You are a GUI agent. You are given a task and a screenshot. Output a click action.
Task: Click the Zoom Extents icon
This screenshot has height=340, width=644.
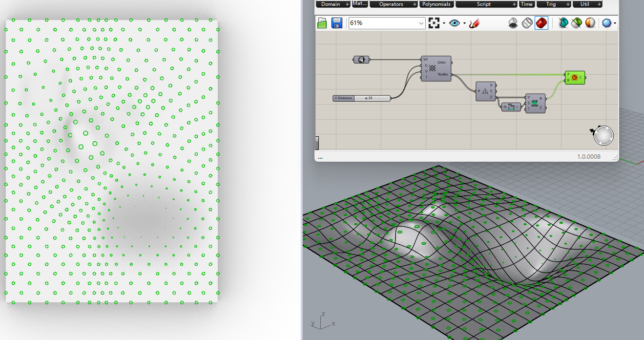coord(434,23)
